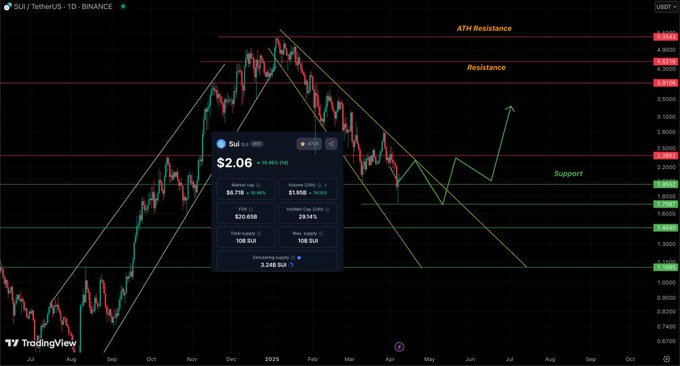Click the info icon next to FDV
This screenshot has width=680, height=366.
point(251,209)
